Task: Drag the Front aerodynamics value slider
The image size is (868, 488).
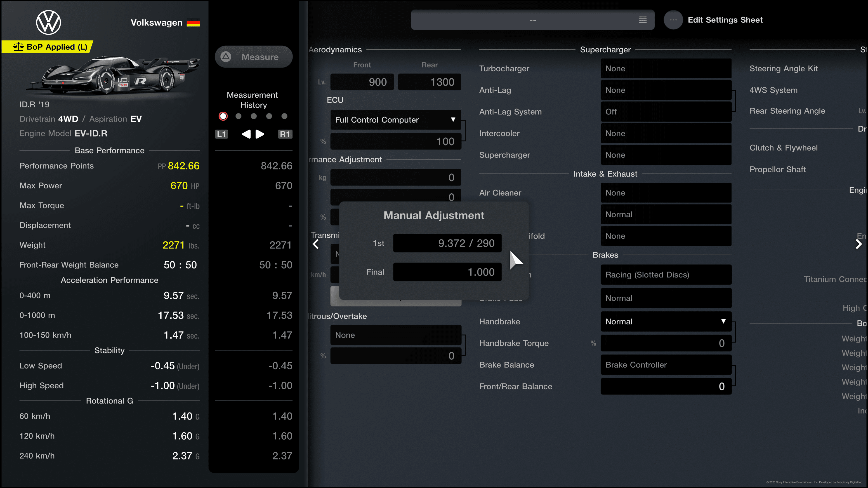Action: coord(363,82)
